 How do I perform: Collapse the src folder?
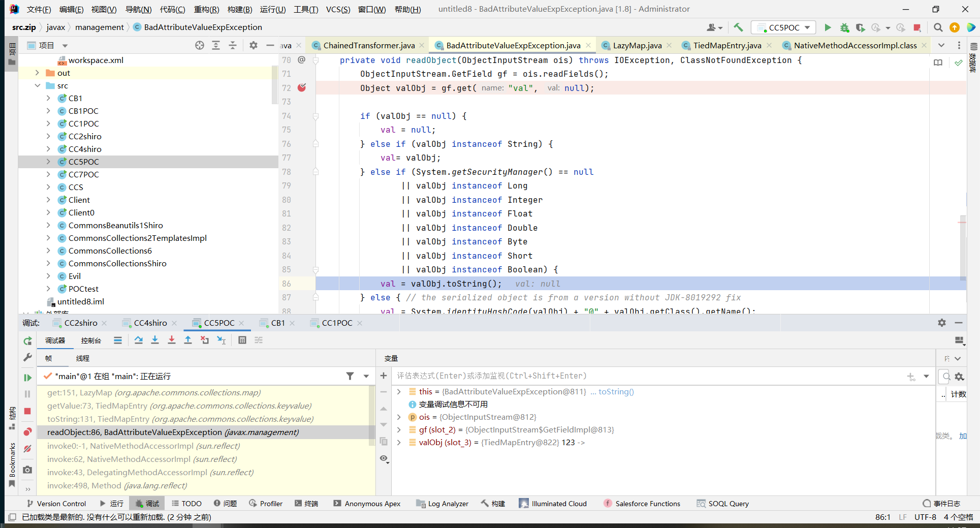coord(37,85)
